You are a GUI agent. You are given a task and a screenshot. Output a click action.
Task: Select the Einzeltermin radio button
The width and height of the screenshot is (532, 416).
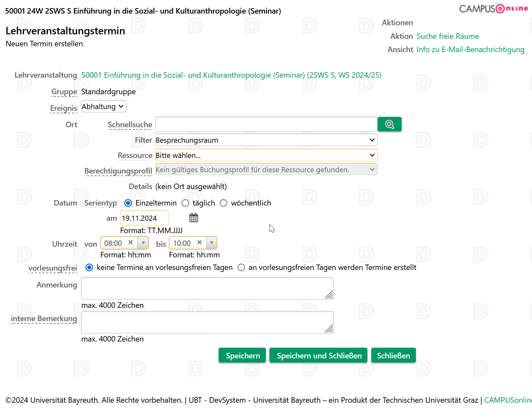point(128,203)
